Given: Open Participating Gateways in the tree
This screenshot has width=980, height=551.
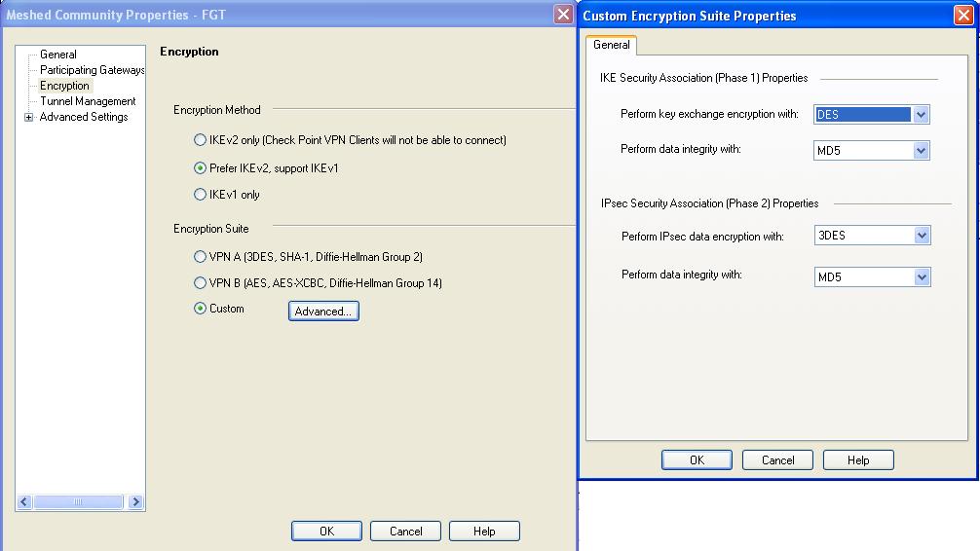Looking at the screenshot, I should point(92,70).
